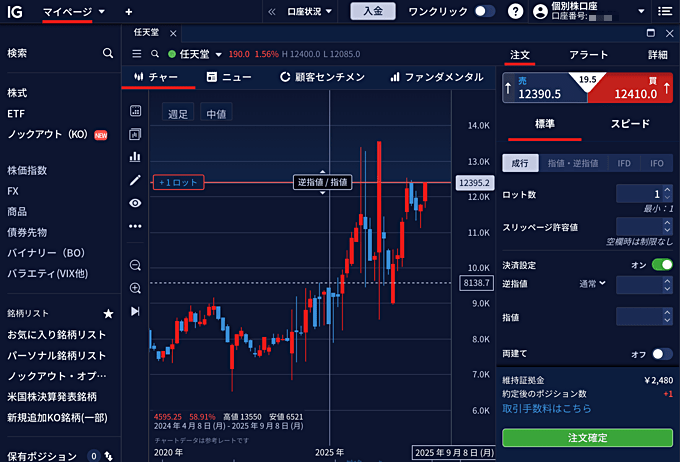Open FX category in sidebar
Image resolution: width=680 pixels, height=462 pixels.
coord(13,191)
